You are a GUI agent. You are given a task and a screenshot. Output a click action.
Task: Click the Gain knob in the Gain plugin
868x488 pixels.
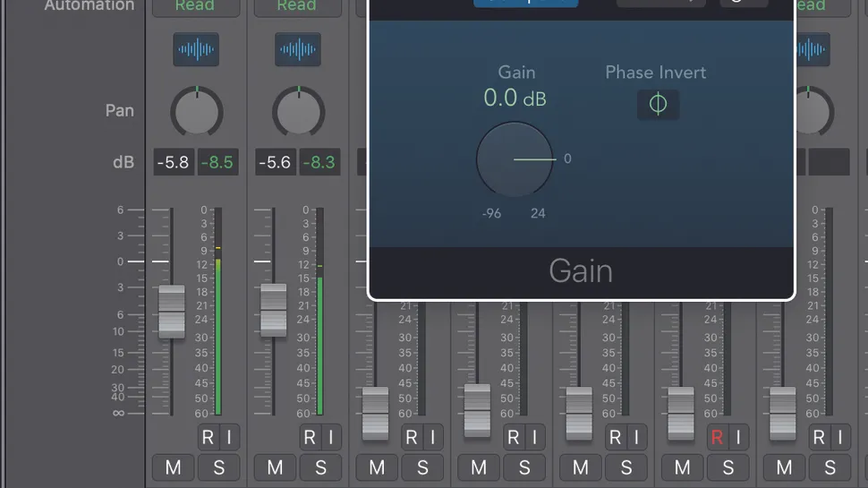tap(515, 159)
